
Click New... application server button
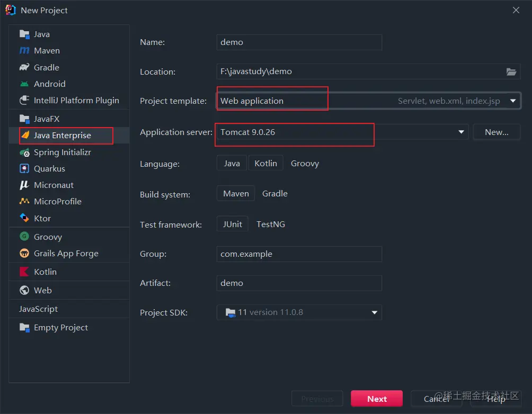point(496,132)
